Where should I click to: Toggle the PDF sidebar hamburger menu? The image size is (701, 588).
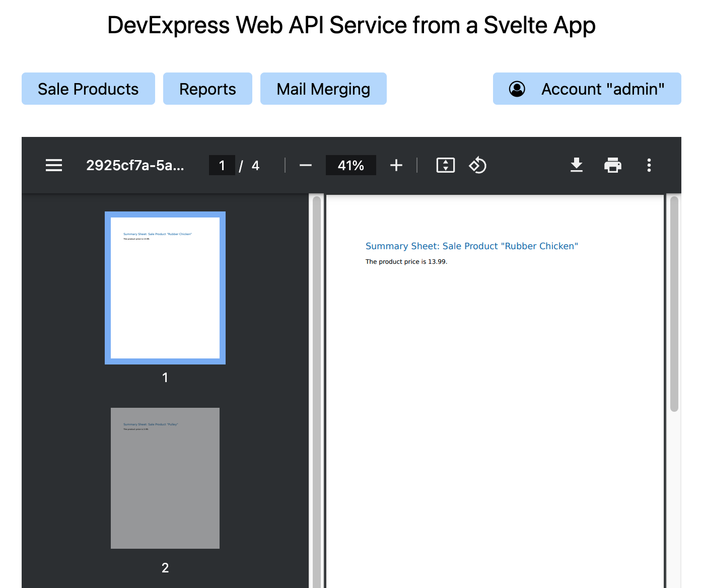tap(54, 165)
